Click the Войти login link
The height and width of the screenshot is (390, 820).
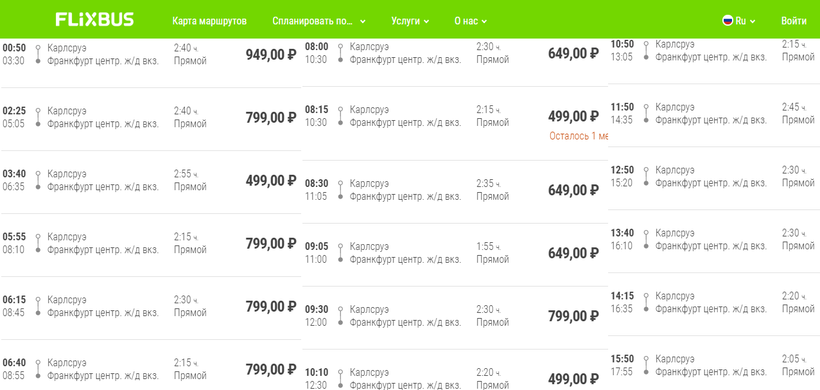pos(793,21)
